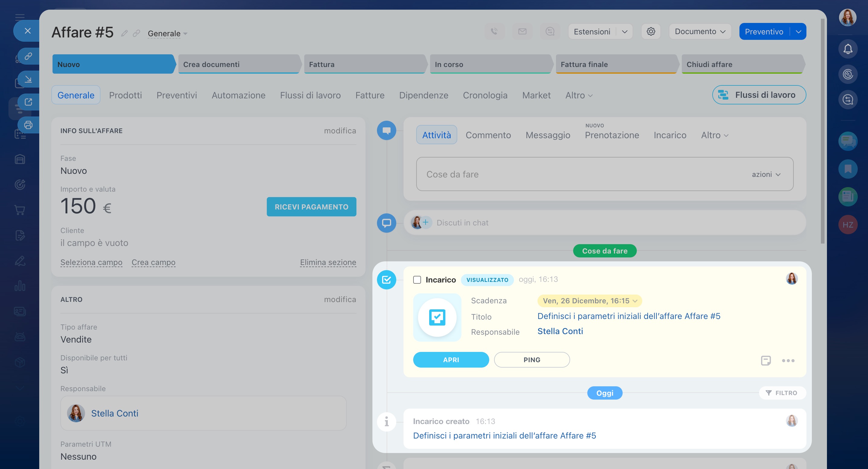Expand the Estensioni dropdown arrow

(x=624, y=32)
